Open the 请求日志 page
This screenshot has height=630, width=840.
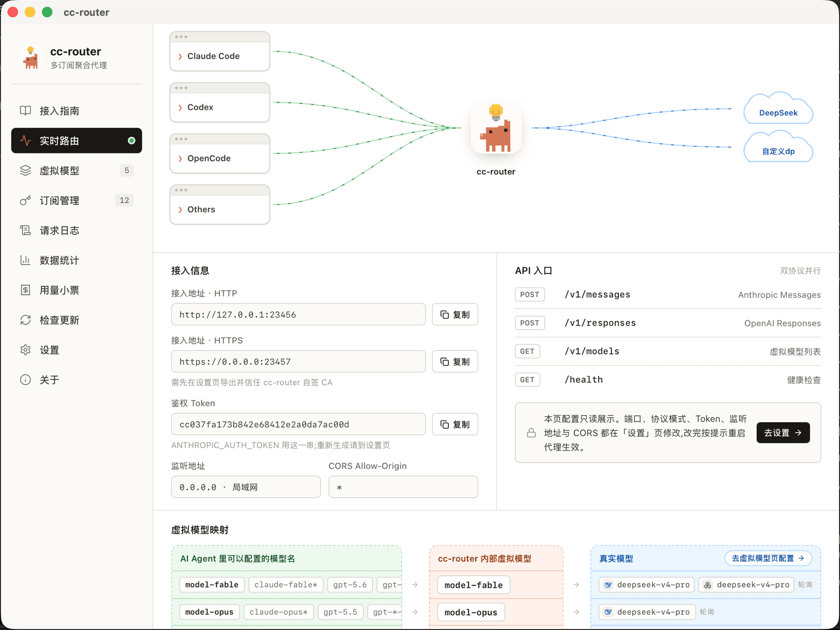[77, 230]
